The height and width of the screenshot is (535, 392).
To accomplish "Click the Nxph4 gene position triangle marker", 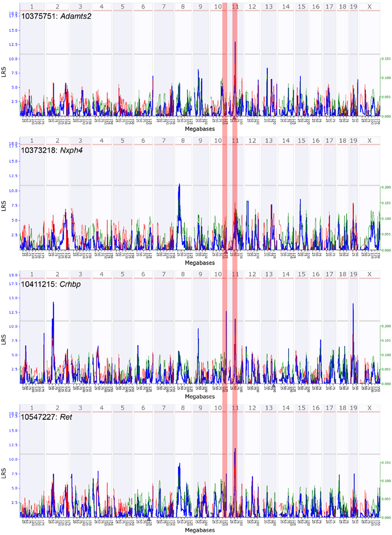I will (x=225, y=252).
